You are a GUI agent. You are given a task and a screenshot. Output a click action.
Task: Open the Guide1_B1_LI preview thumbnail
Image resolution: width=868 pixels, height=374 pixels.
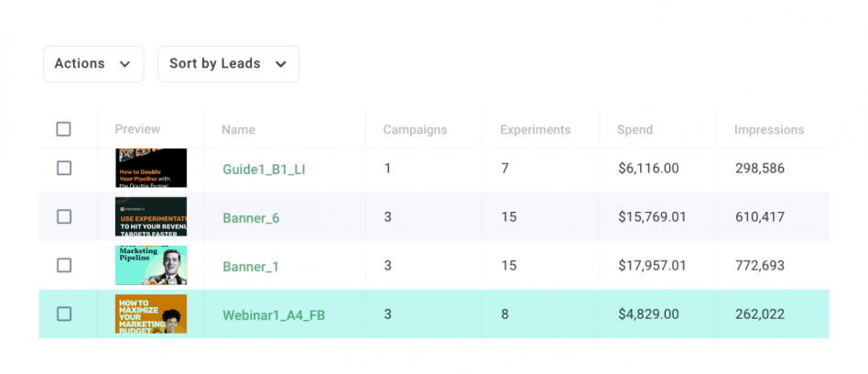pos(151,169)
